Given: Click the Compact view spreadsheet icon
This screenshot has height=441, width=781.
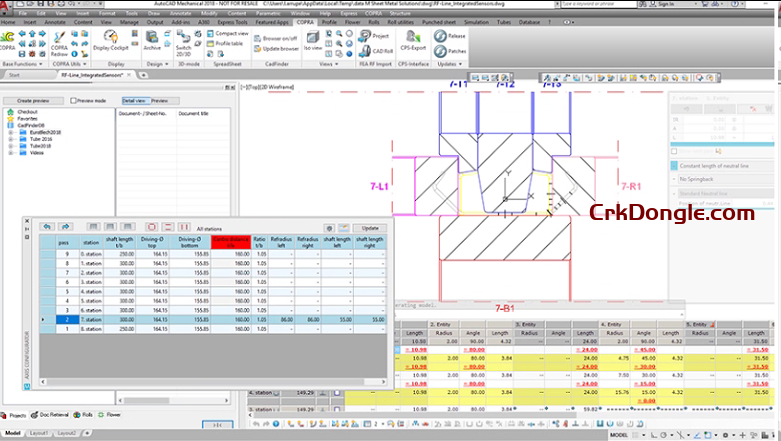Looking at the screenshot, I should tap(210, 33).
